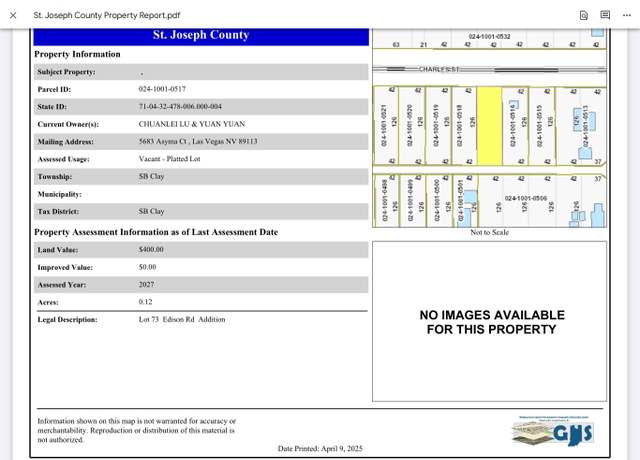Click the Assessed Year value 2027

146,284
